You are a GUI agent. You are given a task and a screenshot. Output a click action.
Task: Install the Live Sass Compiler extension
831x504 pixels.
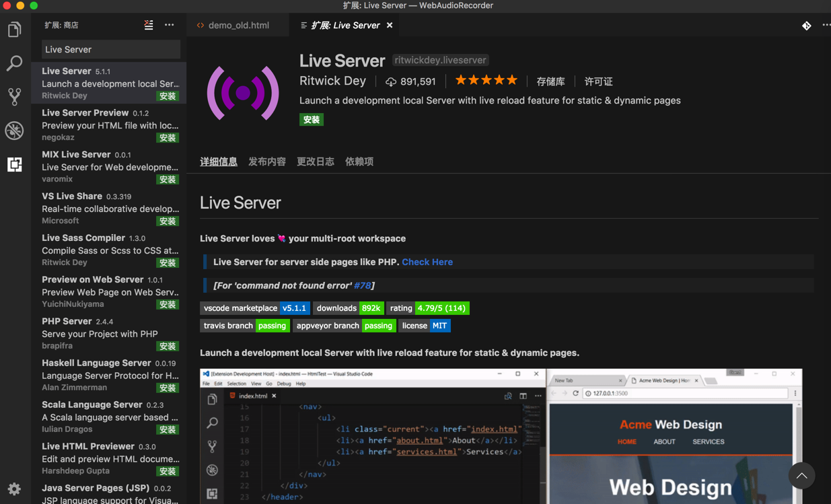tap(167, 263)
